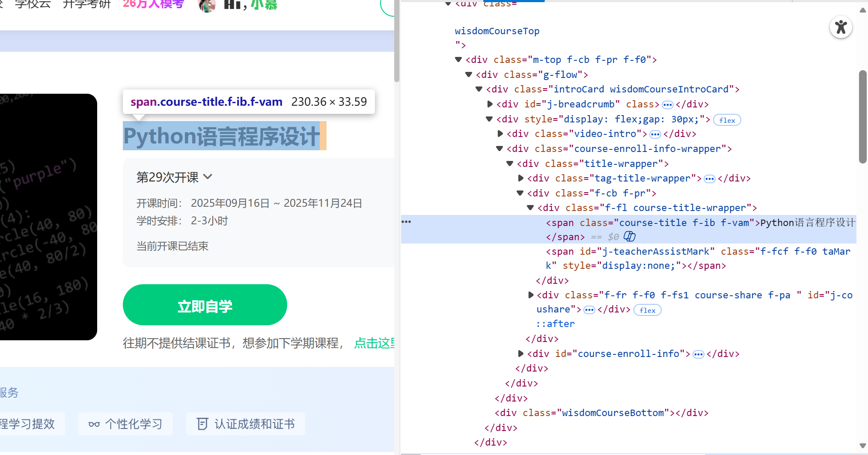
Task: Follow the green 点击这里 link
Action: click(x=375, y=343)
